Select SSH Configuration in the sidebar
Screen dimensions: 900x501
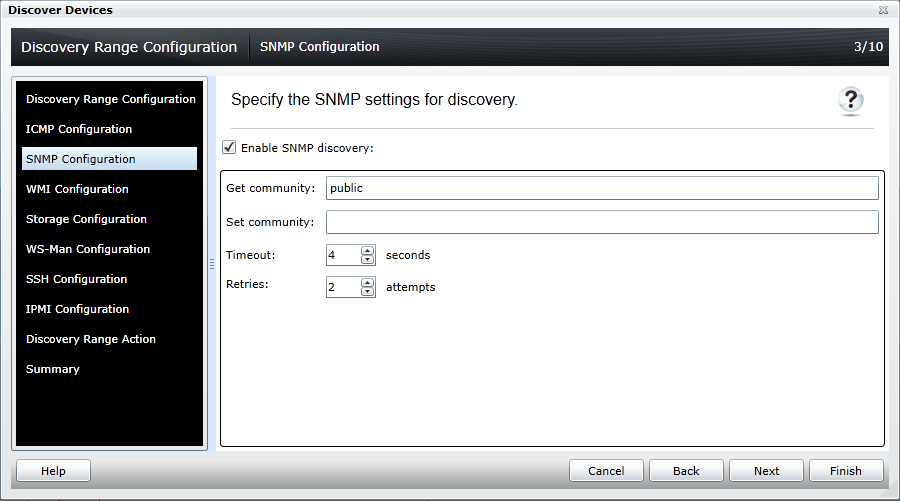pyautogui.click(x=76, y=279)
